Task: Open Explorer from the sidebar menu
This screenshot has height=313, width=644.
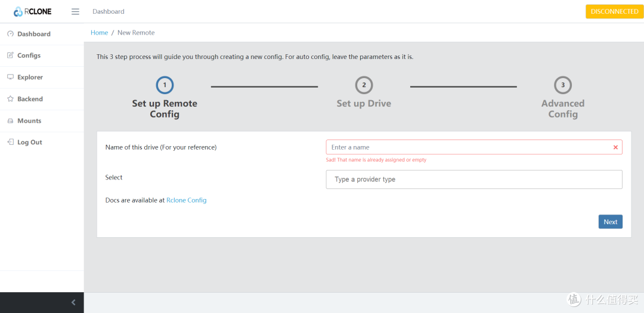Action: click(x=42, y=78)
